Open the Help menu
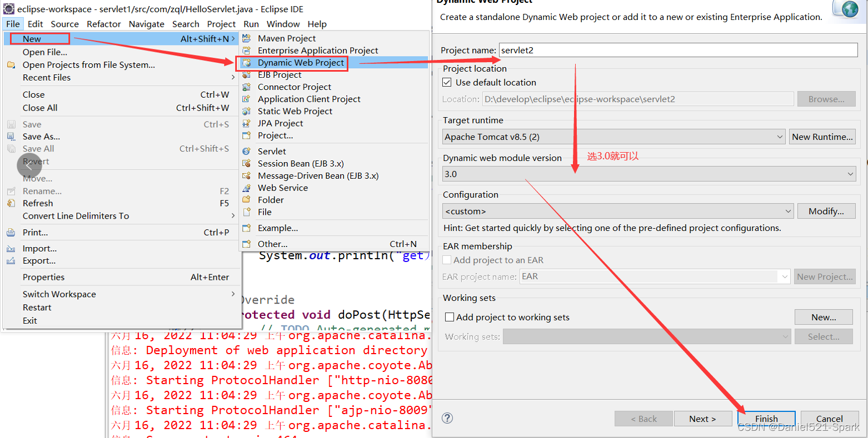 (317, 24)
